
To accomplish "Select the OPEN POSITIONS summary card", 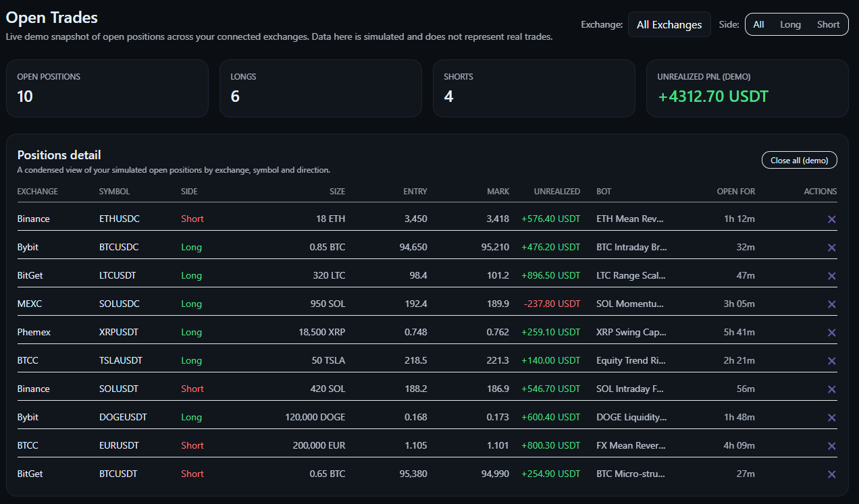I will click(x=107, y=88).
